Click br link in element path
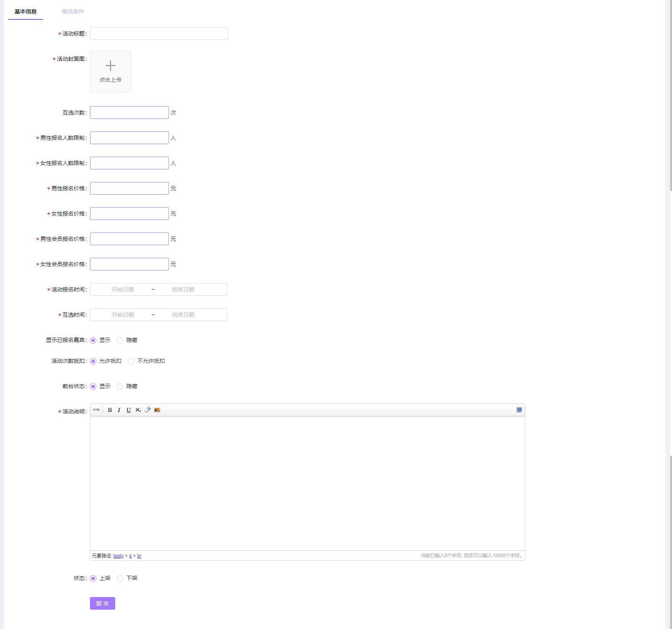Screen dimensions: 672x629 click(139, 556)
